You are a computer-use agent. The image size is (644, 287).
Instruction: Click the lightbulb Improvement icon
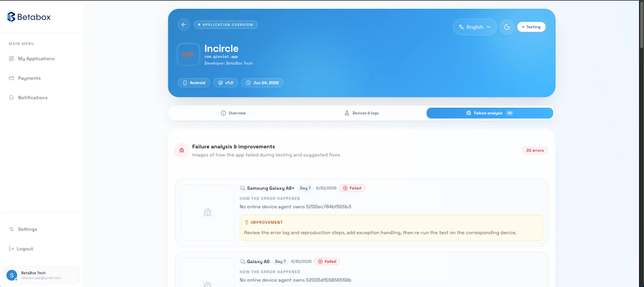point(247,223)
